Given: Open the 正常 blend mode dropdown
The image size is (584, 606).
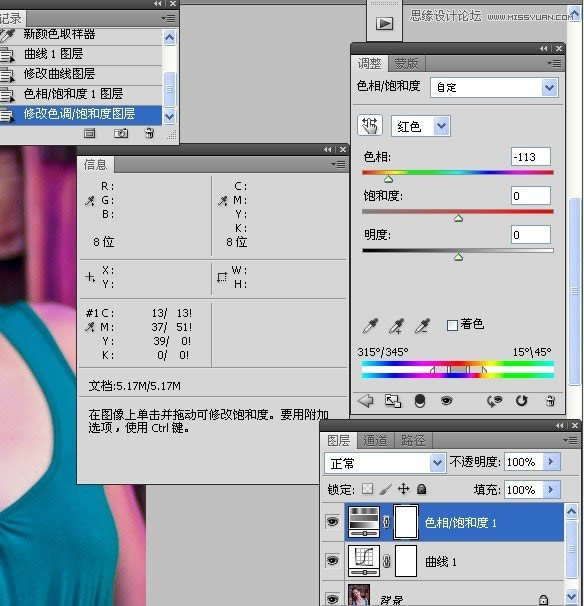Looking at the screenshot, I should (385, 463).
